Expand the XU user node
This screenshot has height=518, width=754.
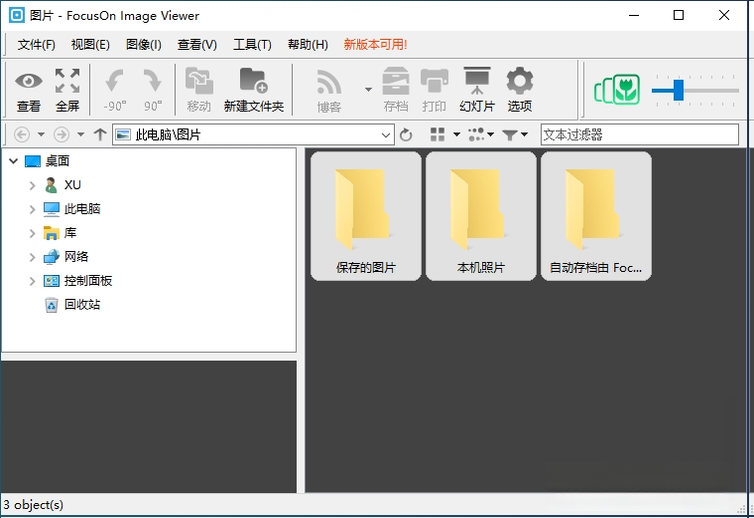[32, 185]
